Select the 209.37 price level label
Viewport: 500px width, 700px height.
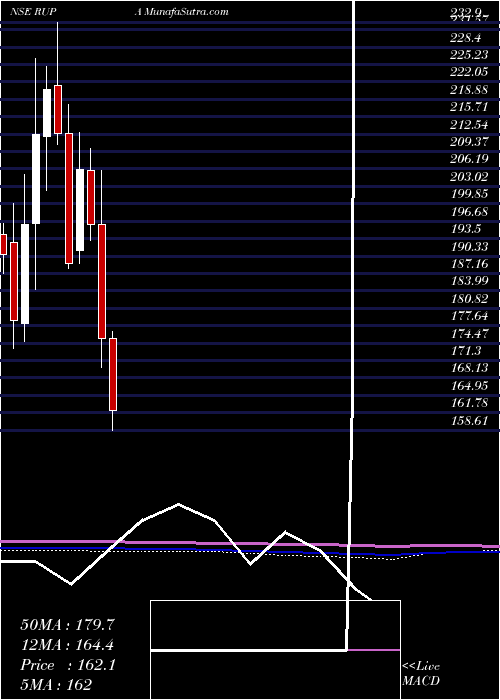click(470, 142)
